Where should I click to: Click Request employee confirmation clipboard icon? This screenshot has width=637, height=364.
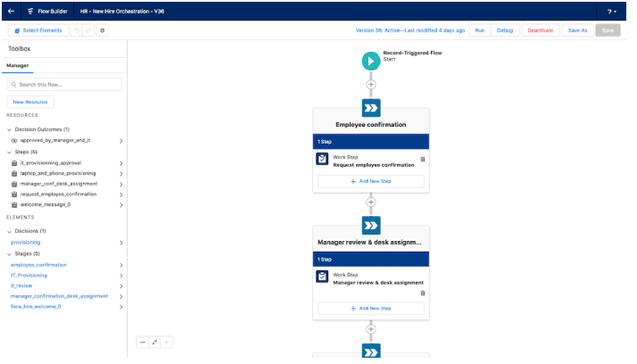pyautogui.click(x=322, y=159)
